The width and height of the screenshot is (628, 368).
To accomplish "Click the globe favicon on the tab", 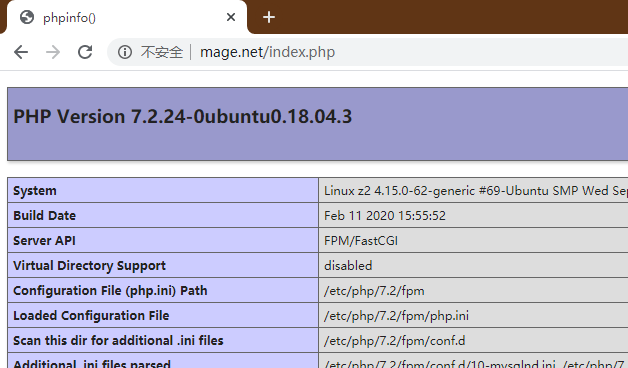I will pyautogui.click(x=27, y=17).
